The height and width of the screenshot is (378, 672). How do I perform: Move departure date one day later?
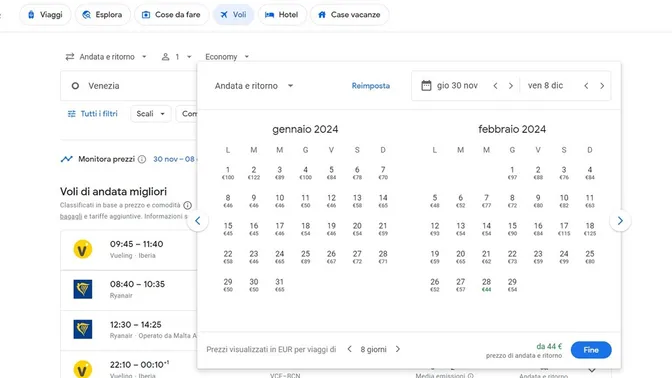pos(510,86)
